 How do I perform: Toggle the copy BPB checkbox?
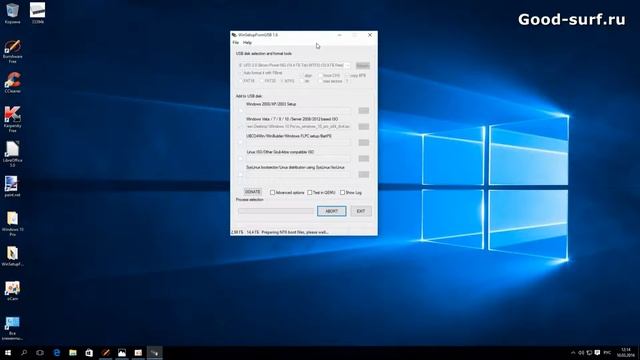pyautogui.click(x=347, y=76)
